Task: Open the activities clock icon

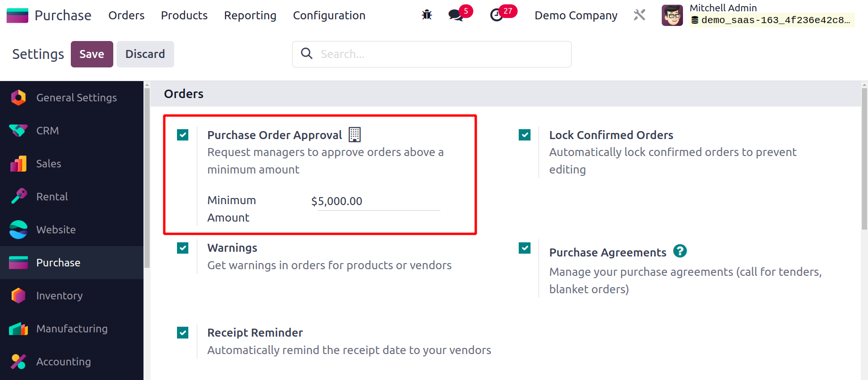Action: click(497, 15)
